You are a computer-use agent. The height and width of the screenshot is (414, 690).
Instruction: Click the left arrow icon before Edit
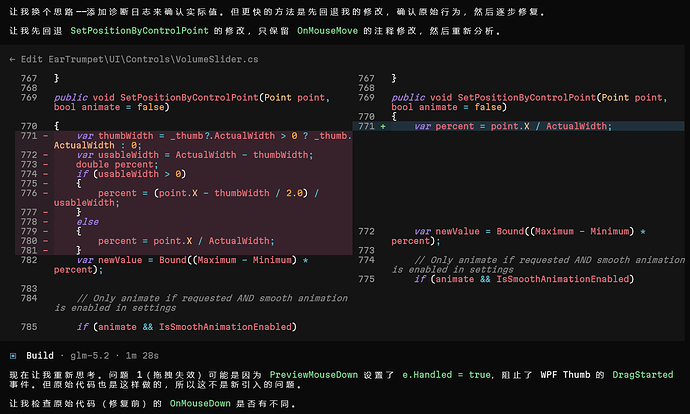[x=12, y=59]
